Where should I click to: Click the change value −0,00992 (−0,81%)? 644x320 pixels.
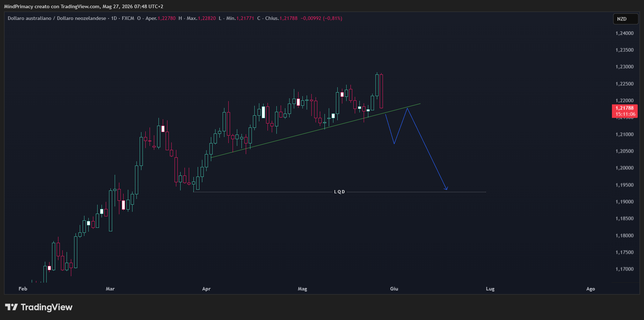click(321, 18)
